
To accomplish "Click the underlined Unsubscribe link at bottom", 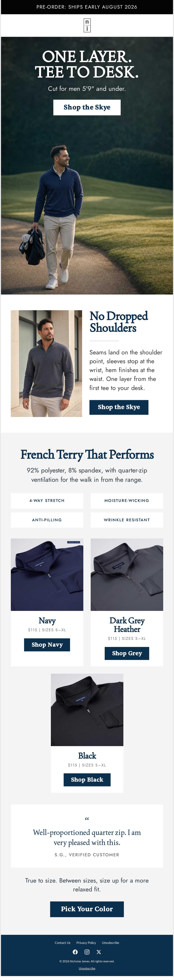I will point(87,968).
